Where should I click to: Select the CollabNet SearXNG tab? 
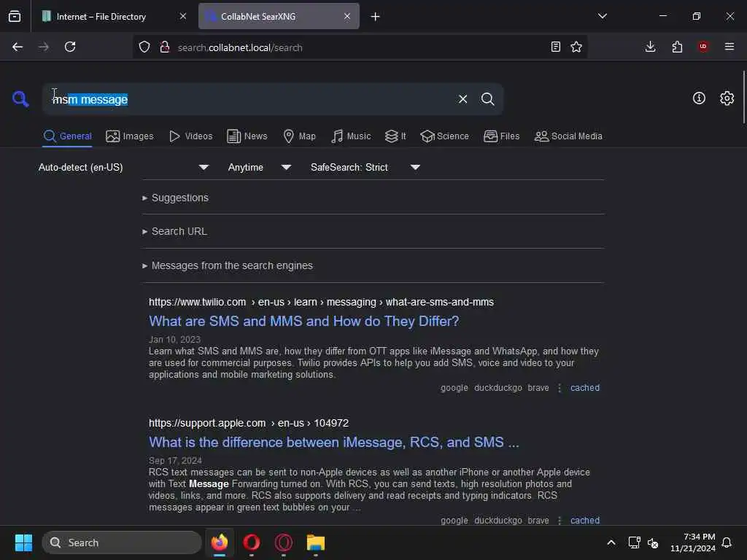pyautogui.click(x=279, y=17)
